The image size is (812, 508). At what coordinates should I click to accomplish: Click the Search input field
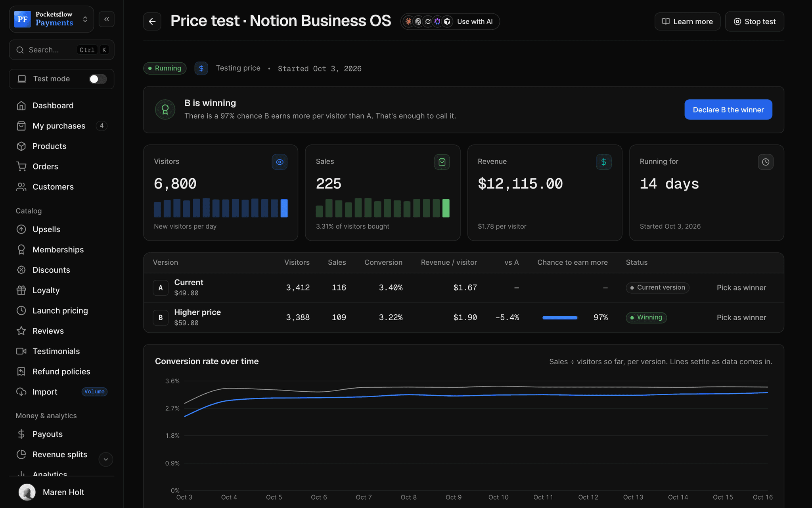[x=61, y=50]
